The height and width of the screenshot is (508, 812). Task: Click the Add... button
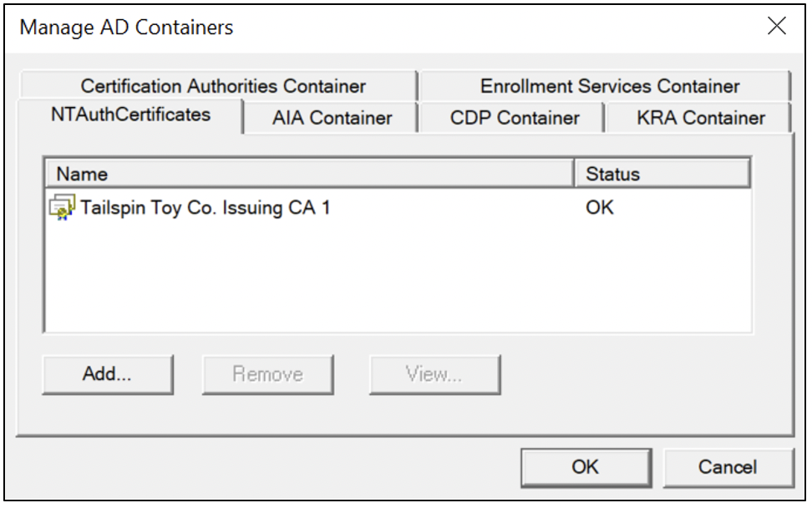pos(108,374)
